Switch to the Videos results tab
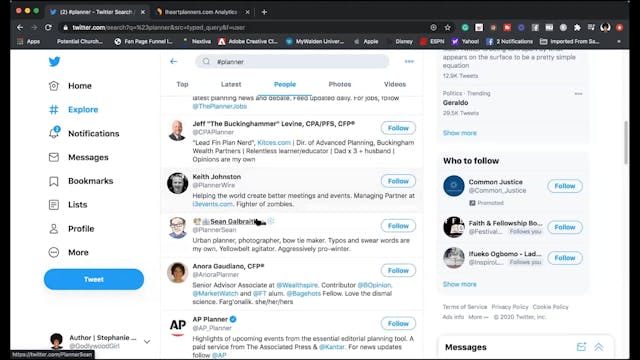Screen dimensions: 640x360 pyautogui.click(x=395, y=84)
